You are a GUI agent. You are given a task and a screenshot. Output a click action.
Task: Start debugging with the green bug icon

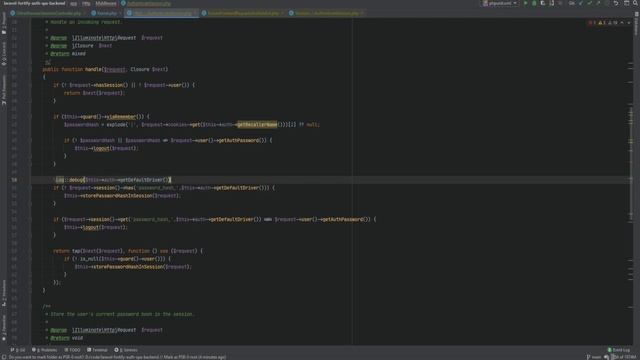tap(534, 3)
